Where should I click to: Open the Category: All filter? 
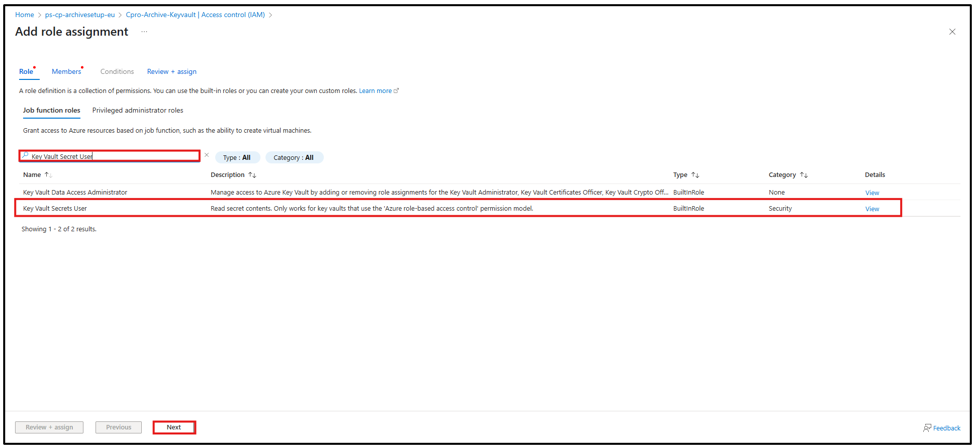(293, 158)
